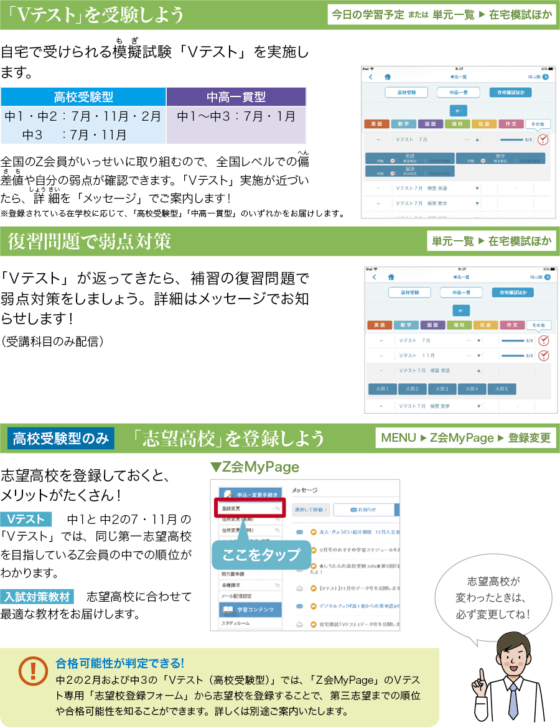Screen dimensions: 560x728
Task: Select the orange 英語 tab in the 「Vテスト」を受験しよう screenshot
Action: point(376,124)
